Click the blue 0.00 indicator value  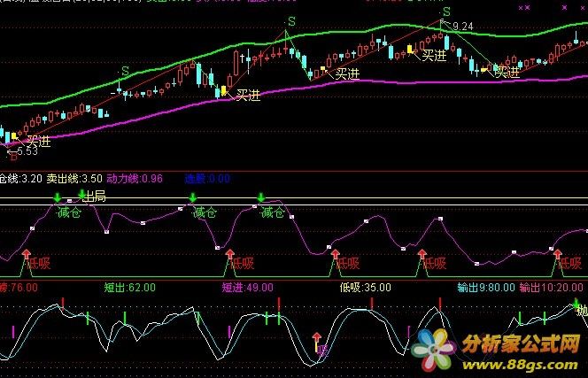[219, 179]
